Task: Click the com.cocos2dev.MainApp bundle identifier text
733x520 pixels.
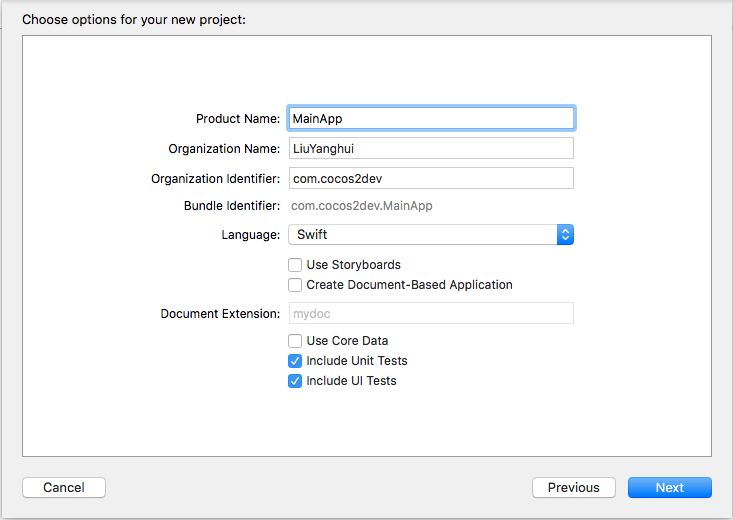Action: [x=362, y=206]
